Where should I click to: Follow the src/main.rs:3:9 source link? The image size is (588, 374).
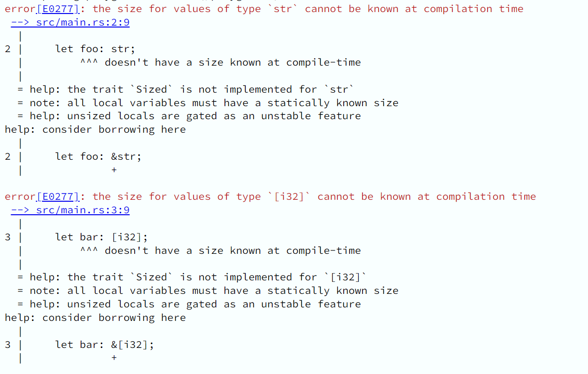70,210
